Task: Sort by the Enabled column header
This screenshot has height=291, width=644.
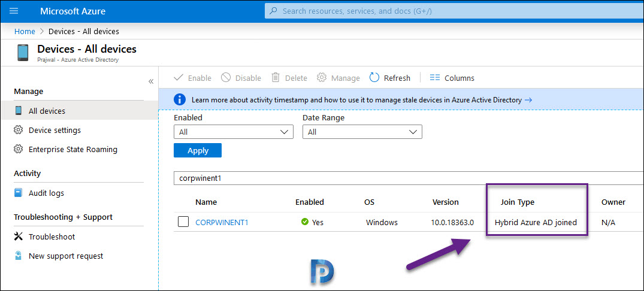Action: (x=310, y=202)
